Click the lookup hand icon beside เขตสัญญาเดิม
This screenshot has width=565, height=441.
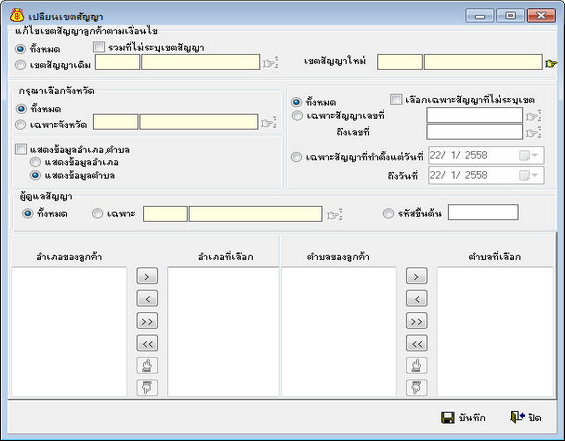tap(271, 63)
